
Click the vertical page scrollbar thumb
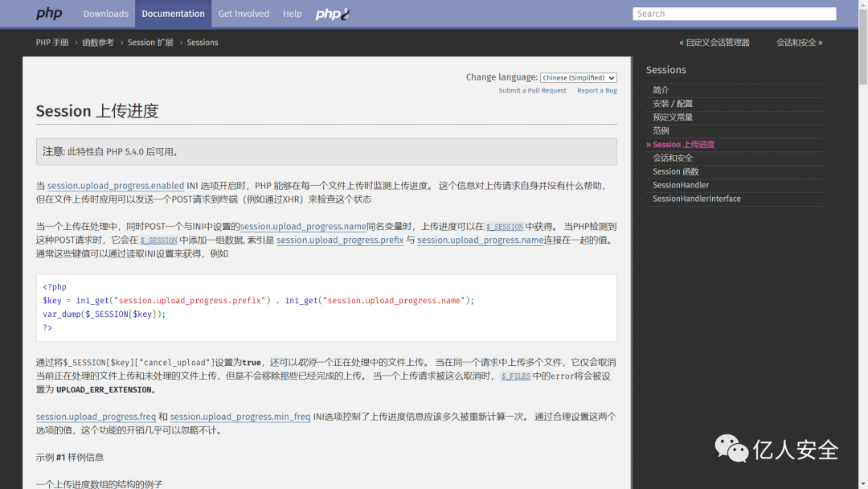tap(863, 47)
